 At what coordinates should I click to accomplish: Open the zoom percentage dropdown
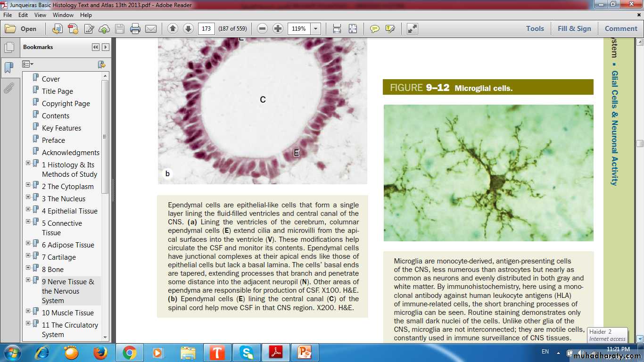[x=315, y=29]
